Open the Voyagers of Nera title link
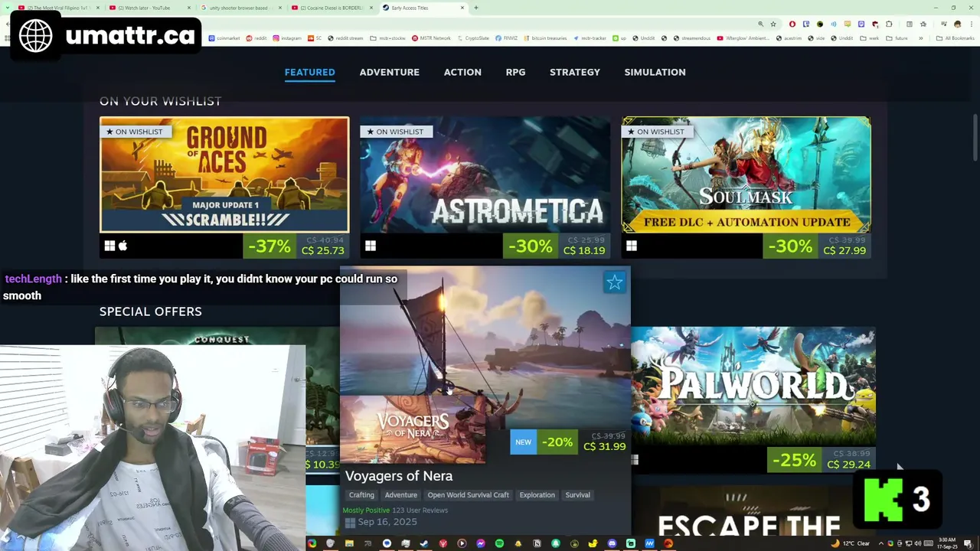This screenshot has width=980, height=551. 398,476
